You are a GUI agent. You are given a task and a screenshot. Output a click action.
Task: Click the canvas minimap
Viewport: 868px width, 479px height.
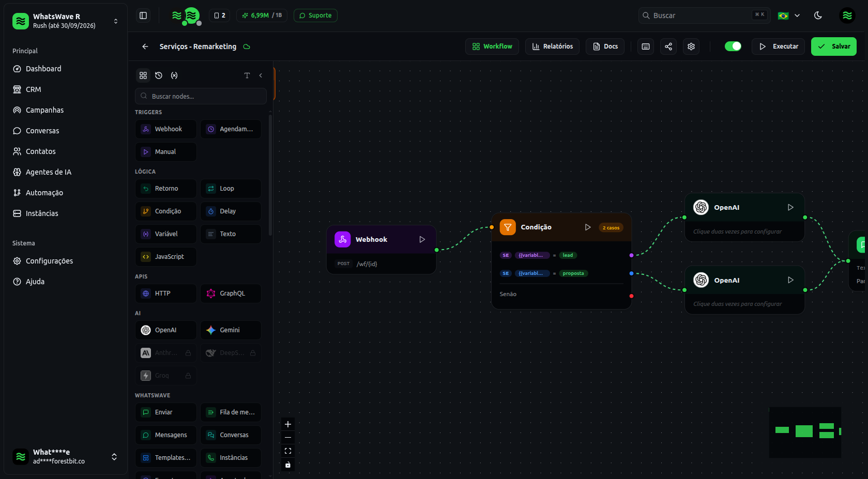click(805, 432)
